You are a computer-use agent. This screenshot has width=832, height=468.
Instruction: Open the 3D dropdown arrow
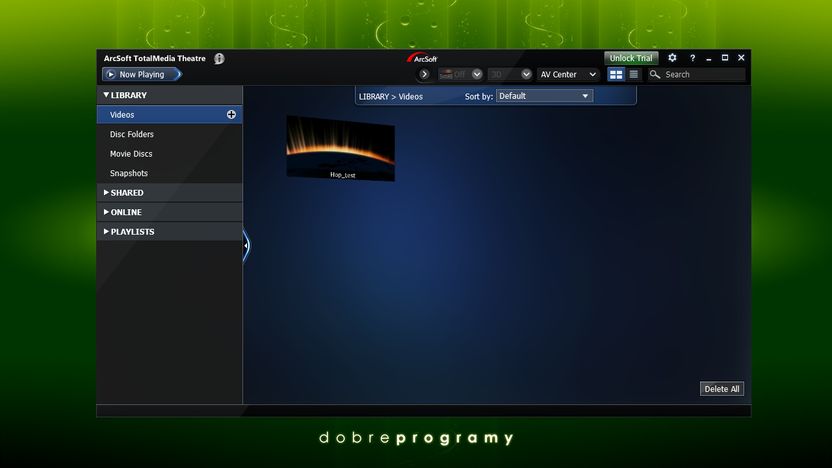tap(526, 74)
